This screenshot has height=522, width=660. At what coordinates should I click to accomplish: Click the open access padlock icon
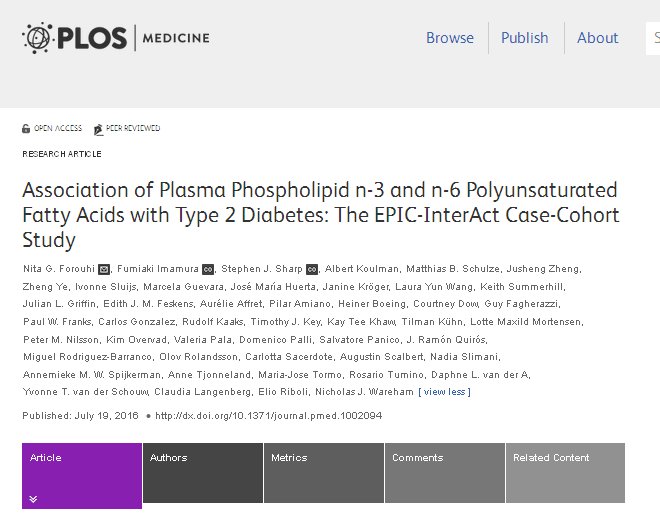pyautogui.click(x=26, y=129)
